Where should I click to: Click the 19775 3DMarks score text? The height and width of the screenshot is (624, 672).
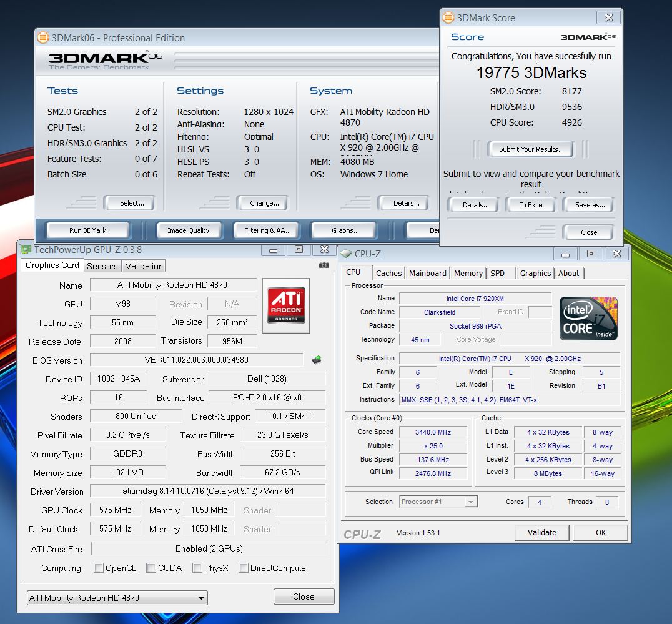point(531,73)
